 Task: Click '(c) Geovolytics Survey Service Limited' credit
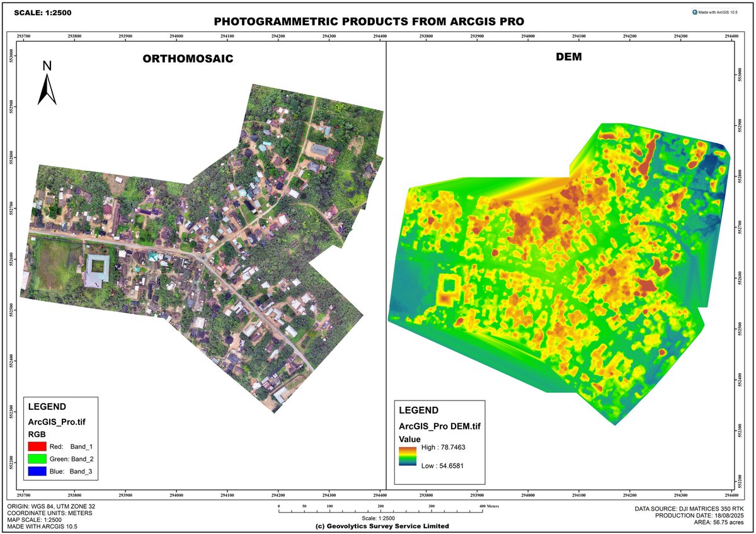[x=382, y=526]
